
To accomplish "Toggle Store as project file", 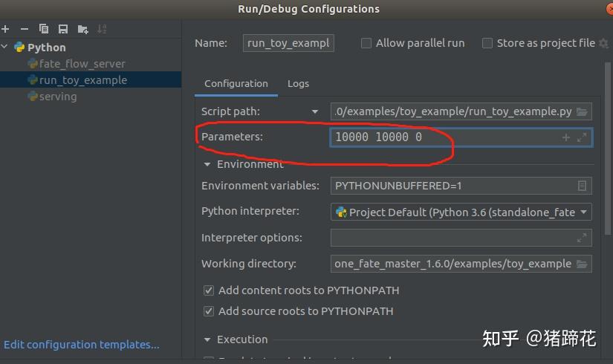I will pyautogui.click(x=487, y=43).
